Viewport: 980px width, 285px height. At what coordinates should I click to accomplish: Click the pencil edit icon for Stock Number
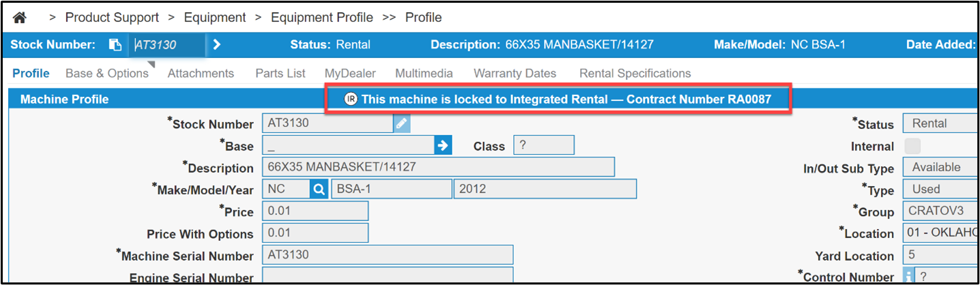coord(402,123)
